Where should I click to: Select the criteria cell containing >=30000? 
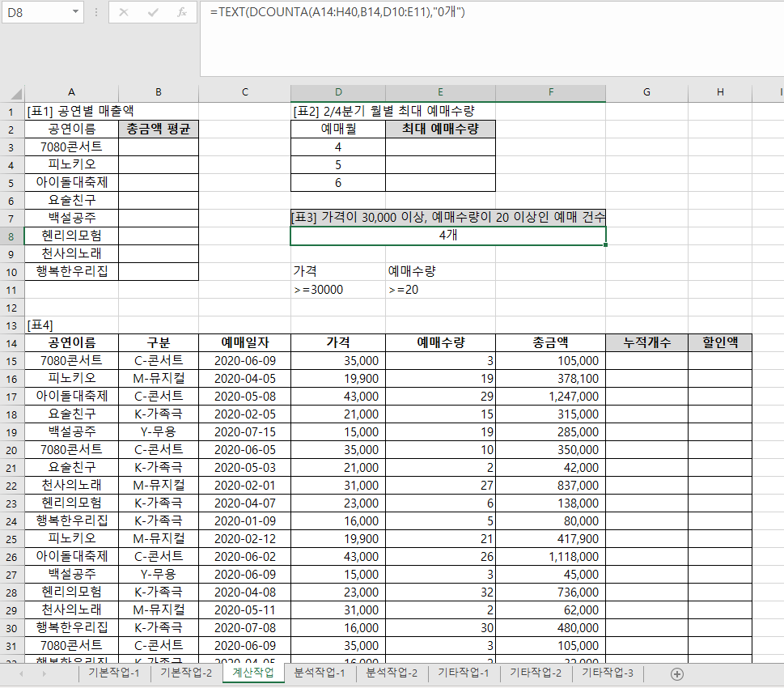(x=337, y=290)
